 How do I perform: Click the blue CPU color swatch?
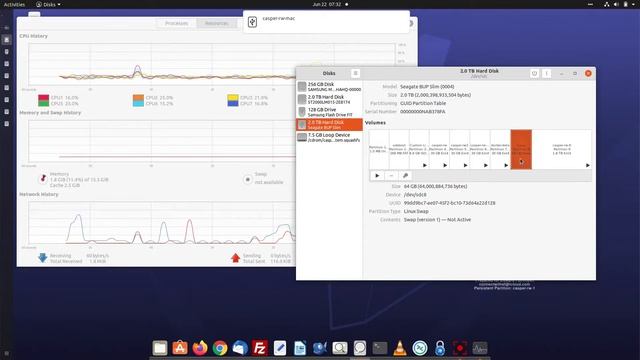(233, 104)
